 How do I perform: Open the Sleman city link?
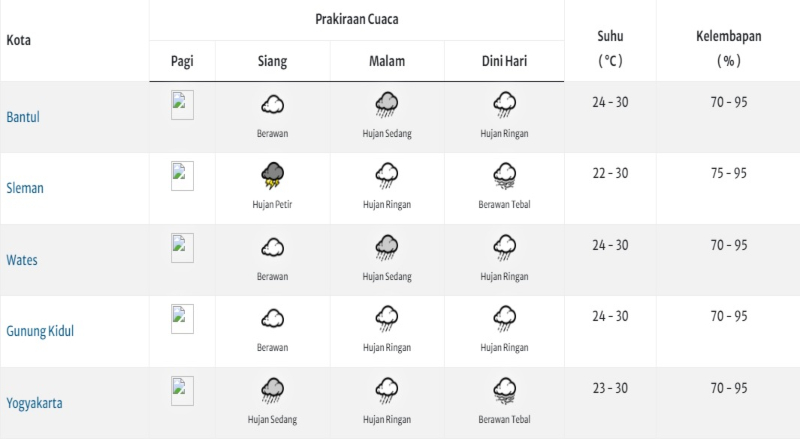click(x=25, y=188)
